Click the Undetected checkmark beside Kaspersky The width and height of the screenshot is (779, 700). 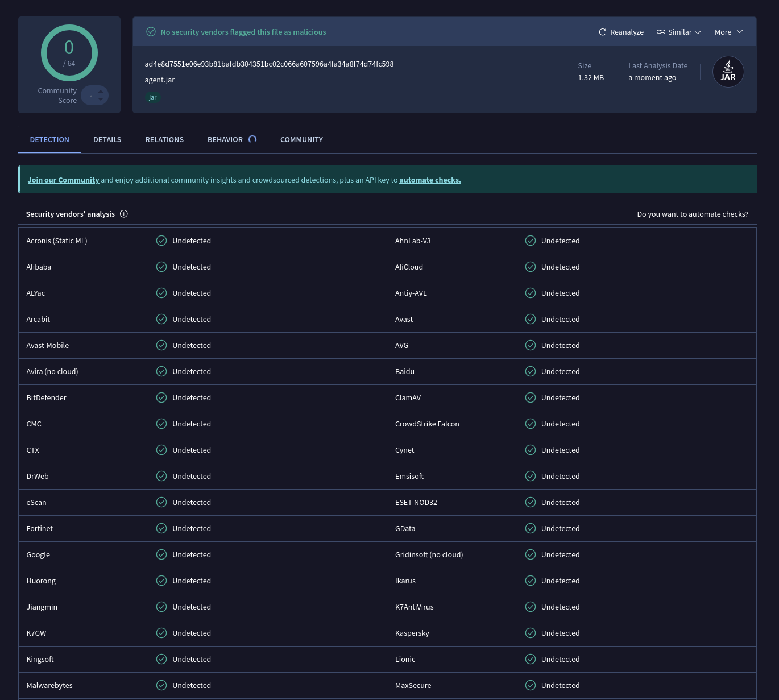pos(531,633)
